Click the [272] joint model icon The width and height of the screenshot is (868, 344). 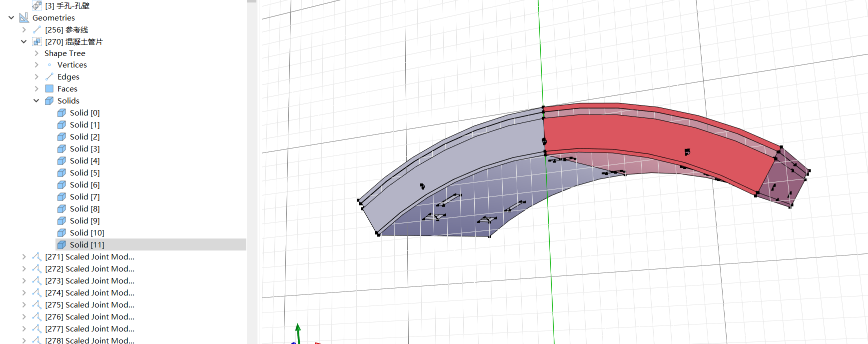[x=37, y=268]
